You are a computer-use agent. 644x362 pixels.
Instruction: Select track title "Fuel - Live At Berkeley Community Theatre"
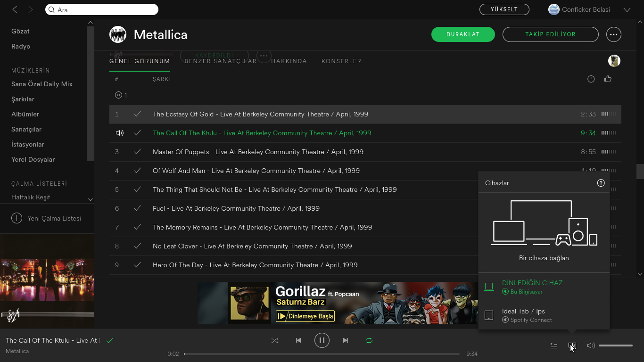[236, 208]
